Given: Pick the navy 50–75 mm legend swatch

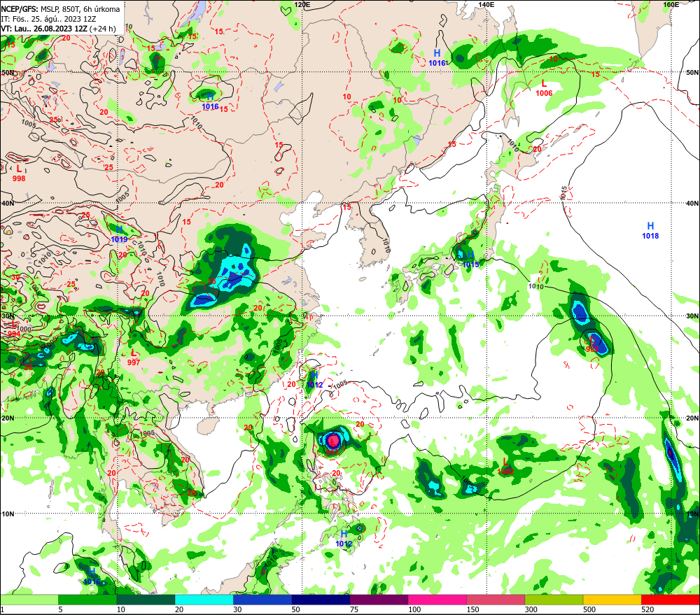Looking at the screenshot, I should (321, 600).
